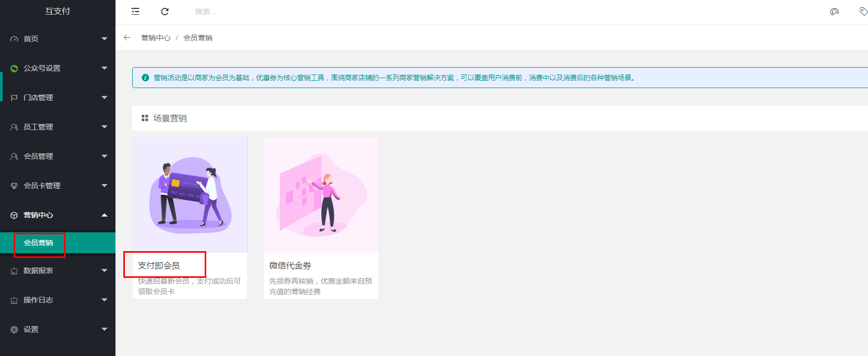Expand the 设置 menu arrow
Image resolution: width=868 pixels, height=356 pixels.
point(104,329)
